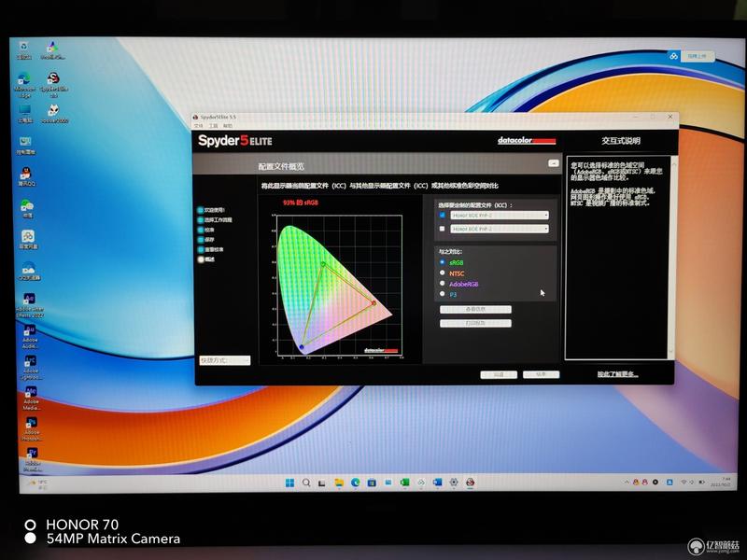
Task: Open the Task View taskbar icon
Action: [x=322, y=483]
